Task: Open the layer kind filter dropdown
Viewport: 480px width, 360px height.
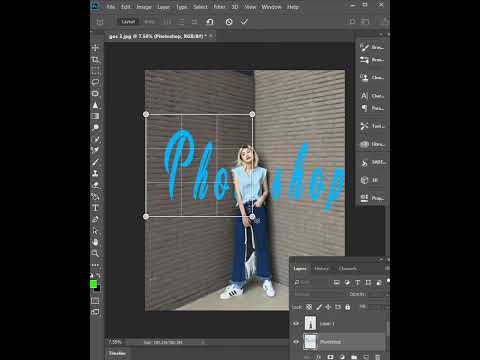Action: click(x=311, y=283)
